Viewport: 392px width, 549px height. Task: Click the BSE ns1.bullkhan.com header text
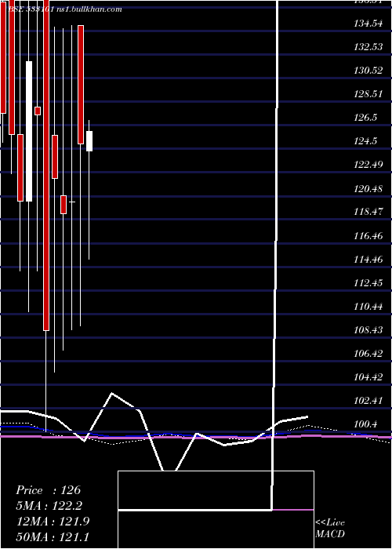(x=65, y=9)
